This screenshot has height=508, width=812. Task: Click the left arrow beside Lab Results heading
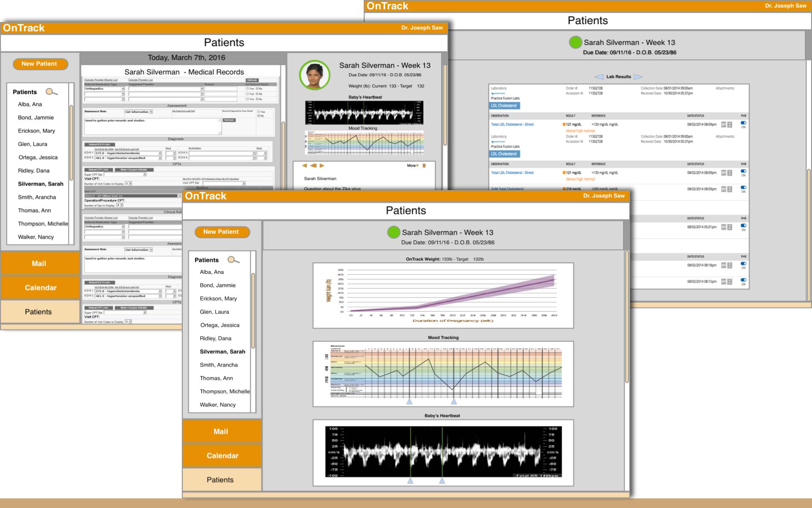tap(599, 77)
